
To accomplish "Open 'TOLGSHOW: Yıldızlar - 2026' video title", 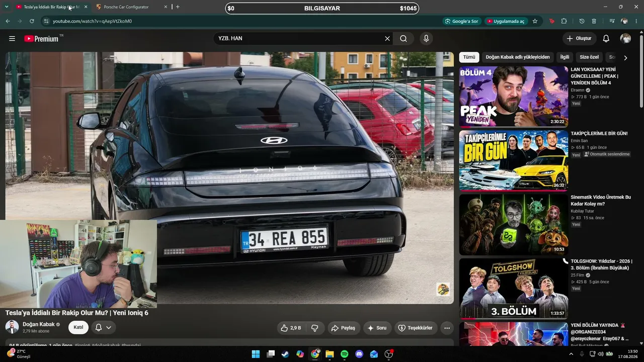I will pos(601,264).
